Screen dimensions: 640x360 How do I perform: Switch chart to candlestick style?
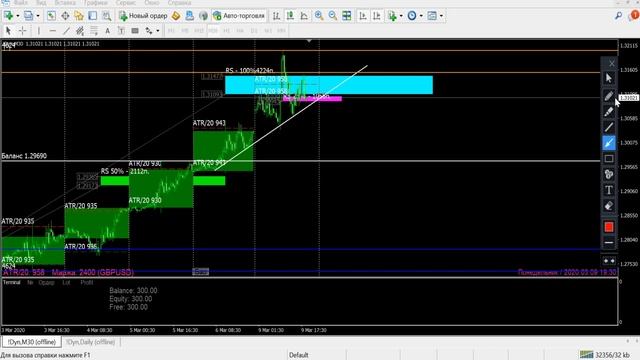tap(290, 16)
